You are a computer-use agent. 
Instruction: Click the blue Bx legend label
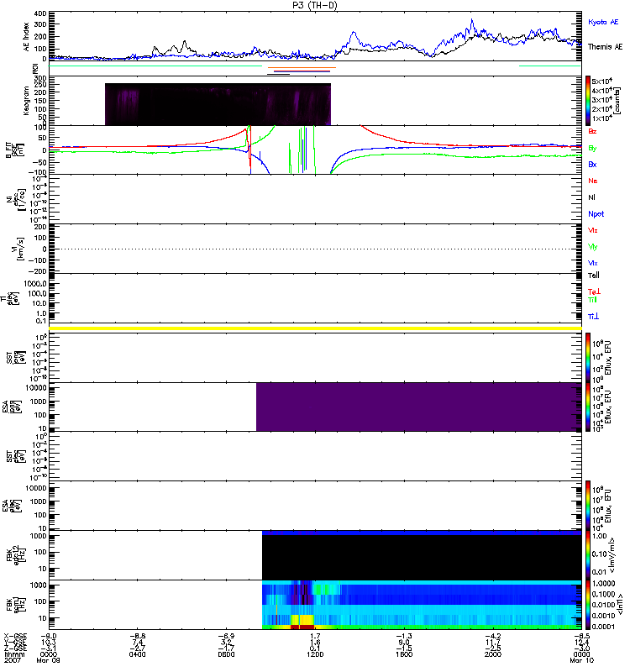click(x=592, y=164)
